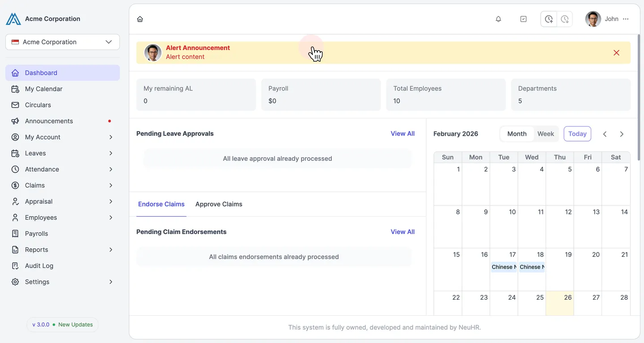This screenshot has height=343, width=644.
Task: Click the Announcements megaphone icon
Action: point(15,121)
